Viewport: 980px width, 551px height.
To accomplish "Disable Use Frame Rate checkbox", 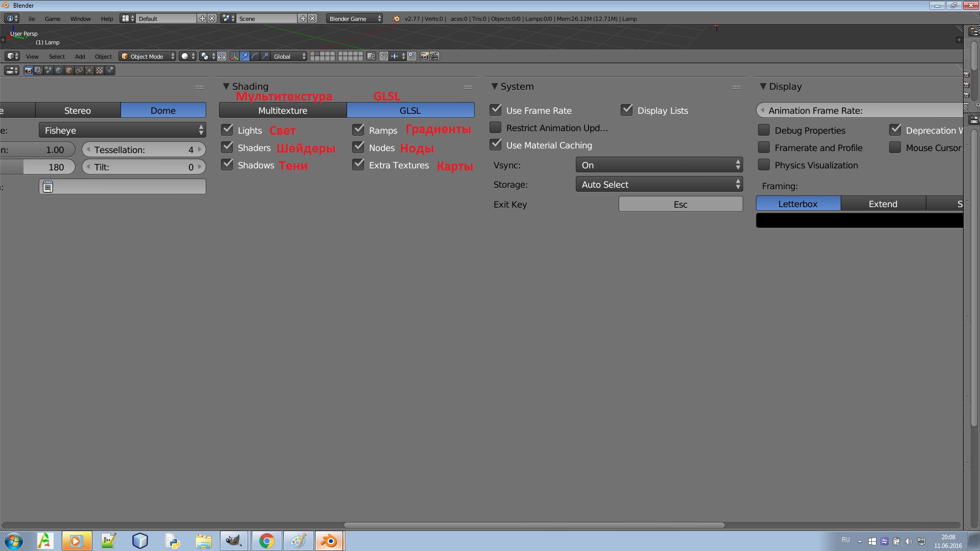I will (x=496, y=110).
